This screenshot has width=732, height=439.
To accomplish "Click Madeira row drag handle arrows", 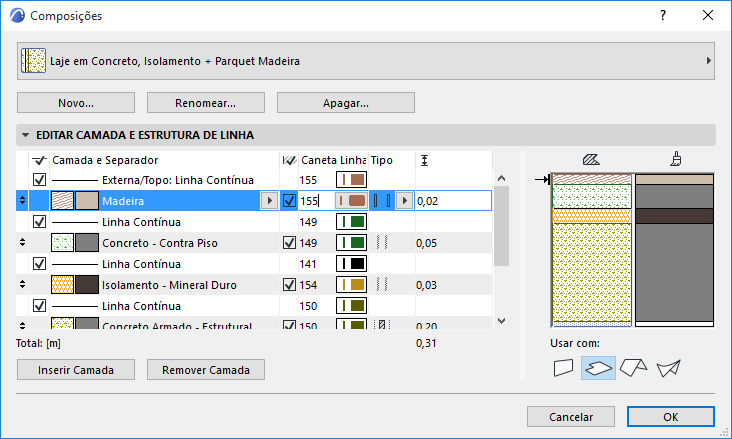I will [x=22, y=201].
